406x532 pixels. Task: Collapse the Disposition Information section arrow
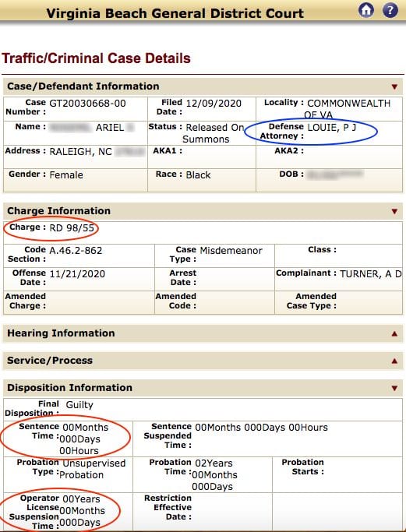tap(394, 388)
